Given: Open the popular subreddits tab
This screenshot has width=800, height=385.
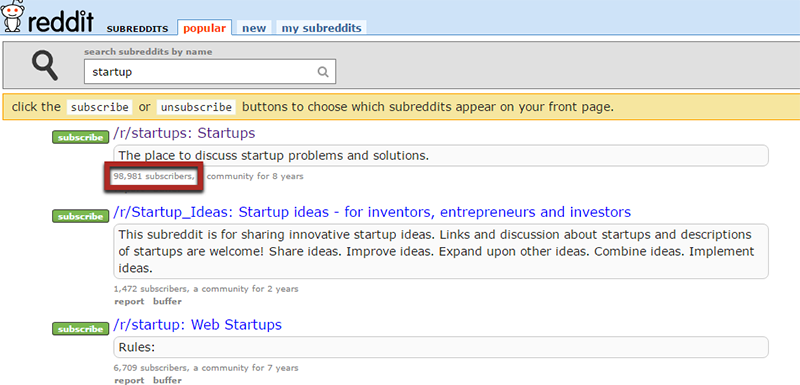Looking at the screenshot, I should pyautogui.click(x=205, y=28).
